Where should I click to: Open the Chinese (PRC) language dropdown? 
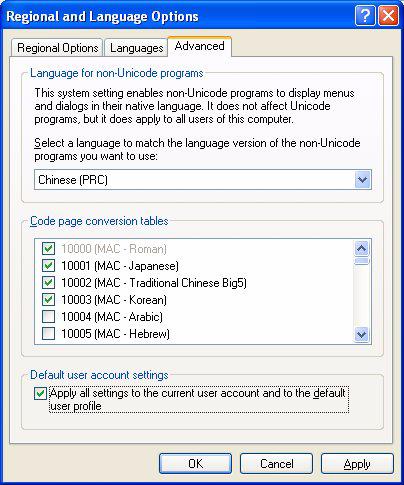[203, 180]
